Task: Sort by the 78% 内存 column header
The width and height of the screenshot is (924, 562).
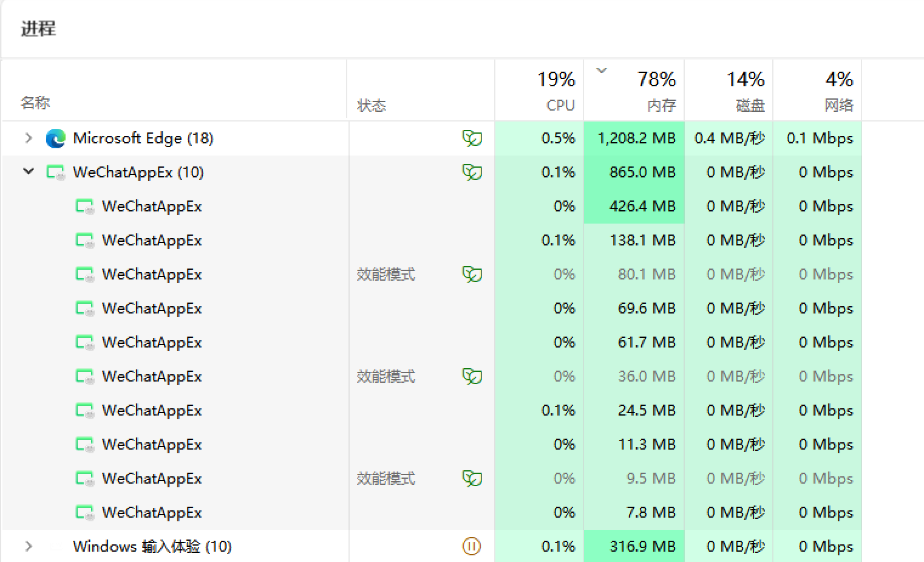Action: [x=634, y=90]
